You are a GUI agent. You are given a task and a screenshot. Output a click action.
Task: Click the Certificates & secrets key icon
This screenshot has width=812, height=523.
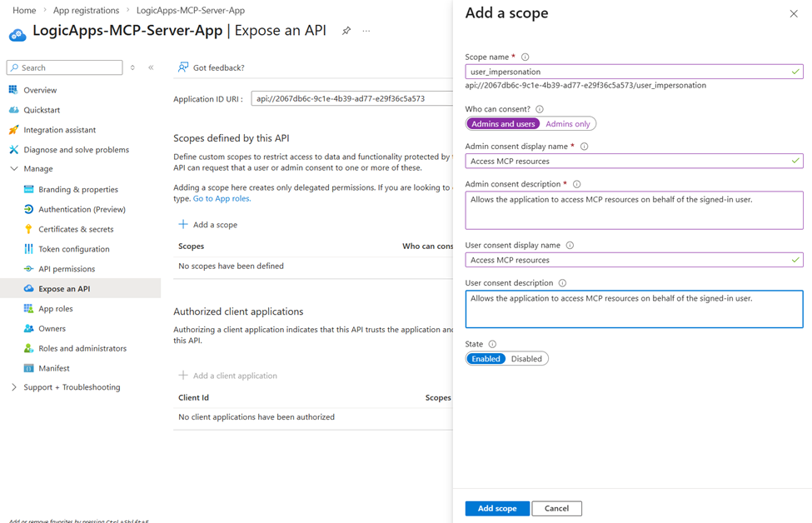pos(28,229)
